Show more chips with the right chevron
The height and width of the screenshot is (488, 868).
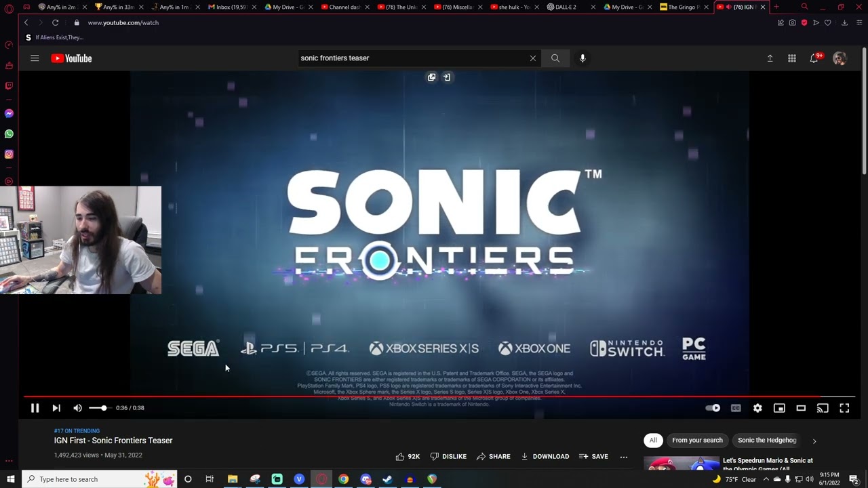click(814, 441)
